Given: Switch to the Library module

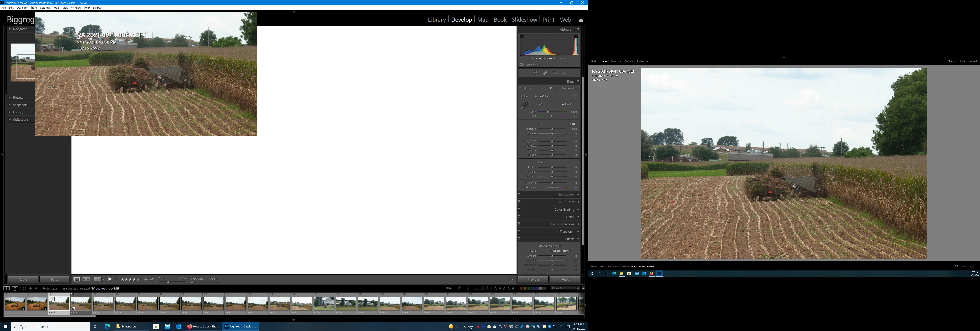Looking at the screenshot, I should click(436, 19).
